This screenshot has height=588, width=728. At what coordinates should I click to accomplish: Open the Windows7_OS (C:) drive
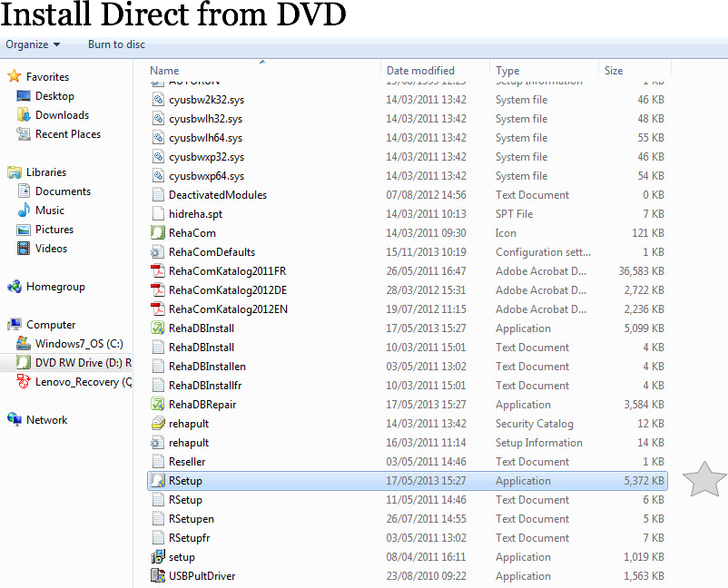(79, 344)
